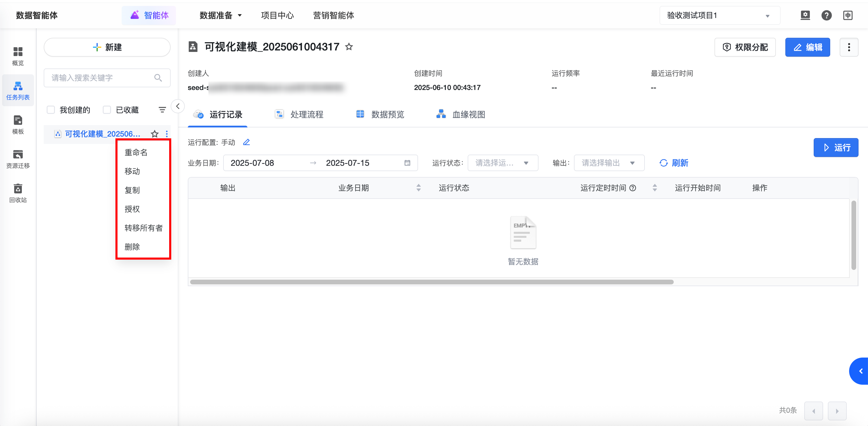
Task: Select 重命名 from the context menu
Action: pos(136,153)
